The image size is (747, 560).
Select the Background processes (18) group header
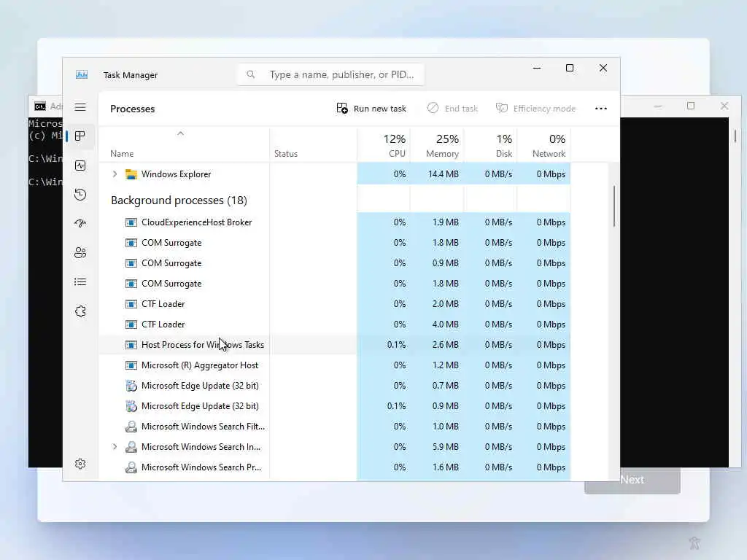[x=179, y=201]
